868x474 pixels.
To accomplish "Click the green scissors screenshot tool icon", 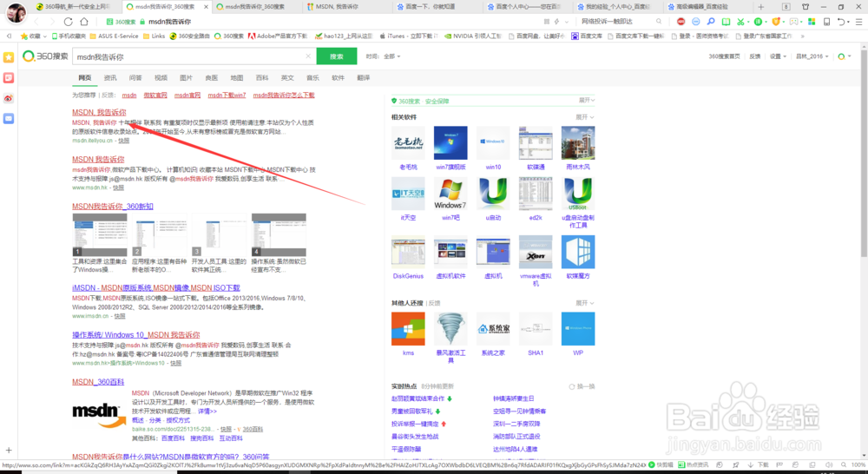I will tap(740, 22).
